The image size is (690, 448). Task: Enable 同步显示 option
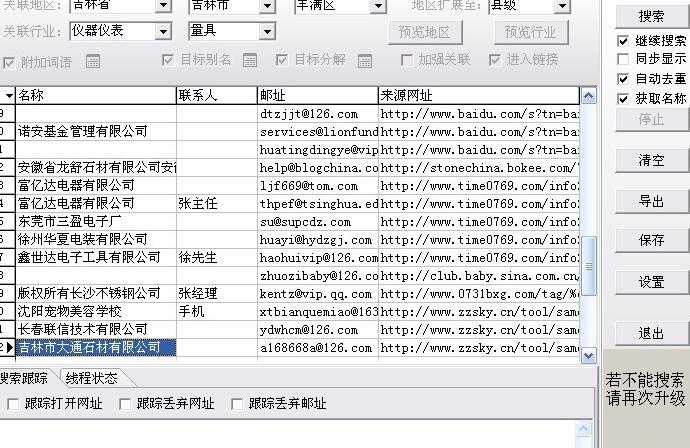623,59
